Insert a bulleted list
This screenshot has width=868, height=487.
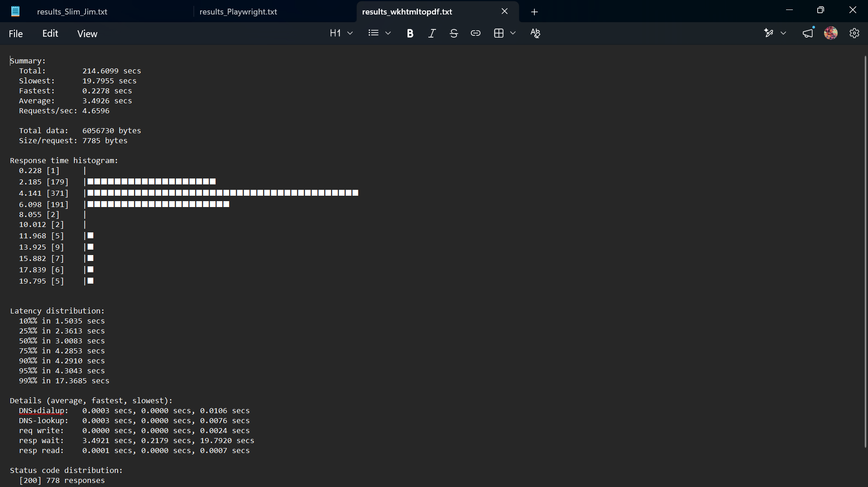(374, 33)
